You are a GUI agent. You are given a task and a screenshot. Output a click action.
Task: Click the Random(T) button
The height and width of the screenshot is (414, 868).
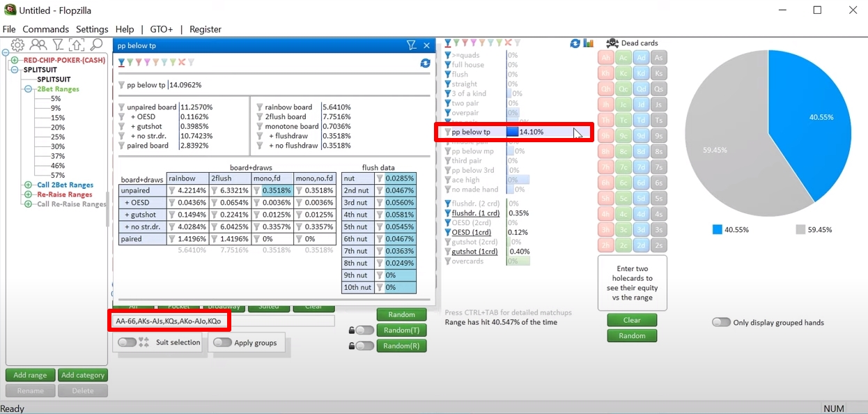pyautogui.click(x=401, y=330)
